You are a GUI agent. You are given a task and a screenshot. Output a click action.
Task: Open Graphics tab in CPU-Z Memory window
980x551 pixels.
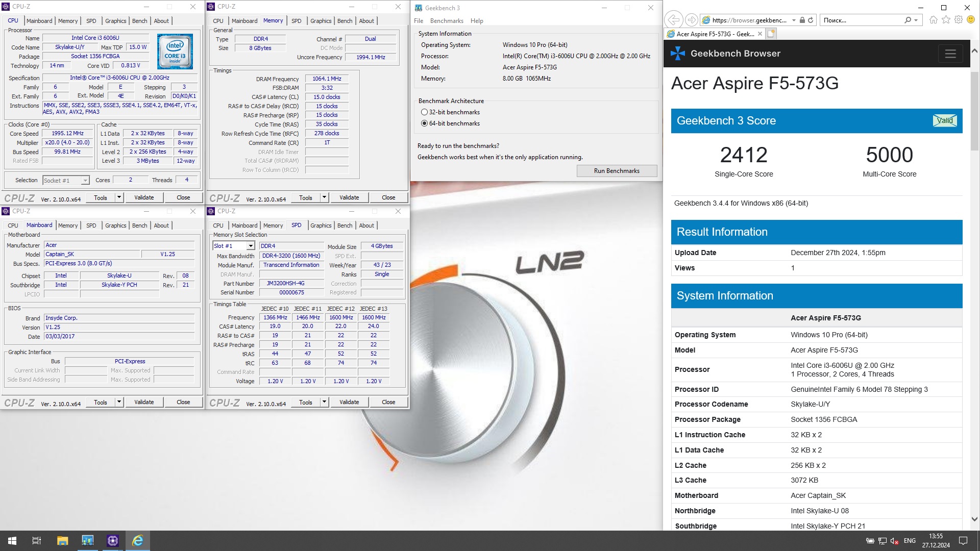point(321,21)
